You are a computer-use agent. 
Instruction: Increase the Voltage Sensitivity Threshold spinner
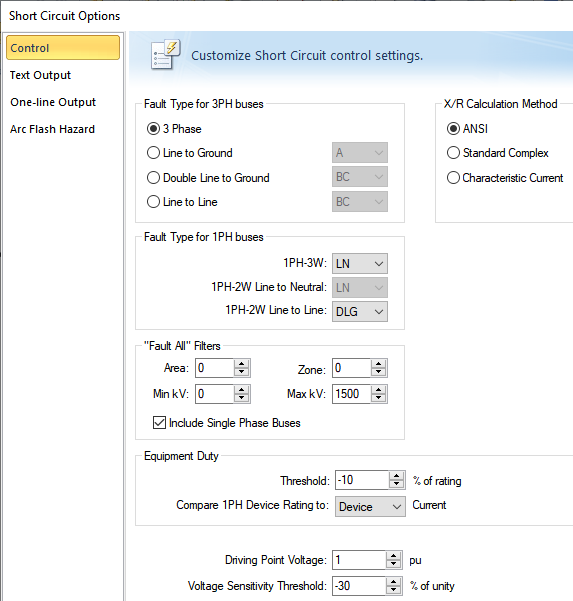click(x=393, y=582)
